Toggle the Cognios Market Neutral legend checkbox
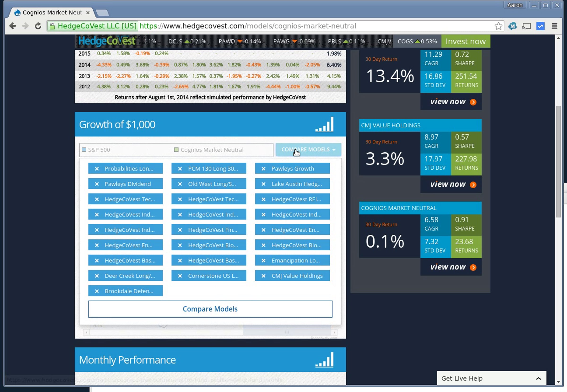The width and height of the screenshot is (567, 392). click(176, 150)
